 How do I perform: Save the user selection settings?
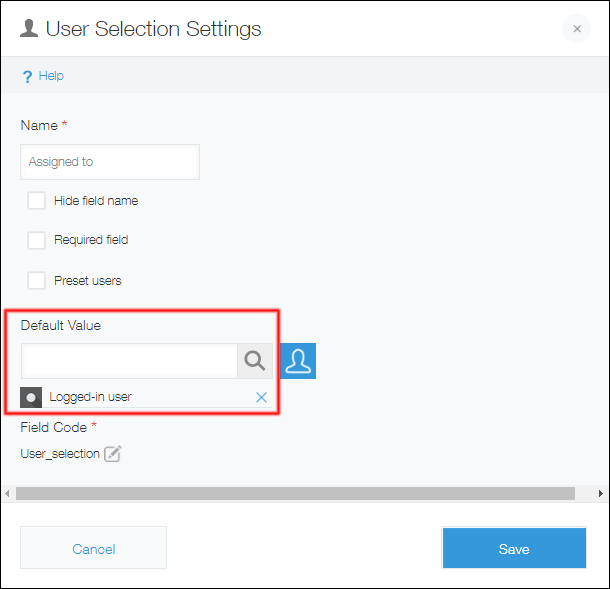(514, 548)
